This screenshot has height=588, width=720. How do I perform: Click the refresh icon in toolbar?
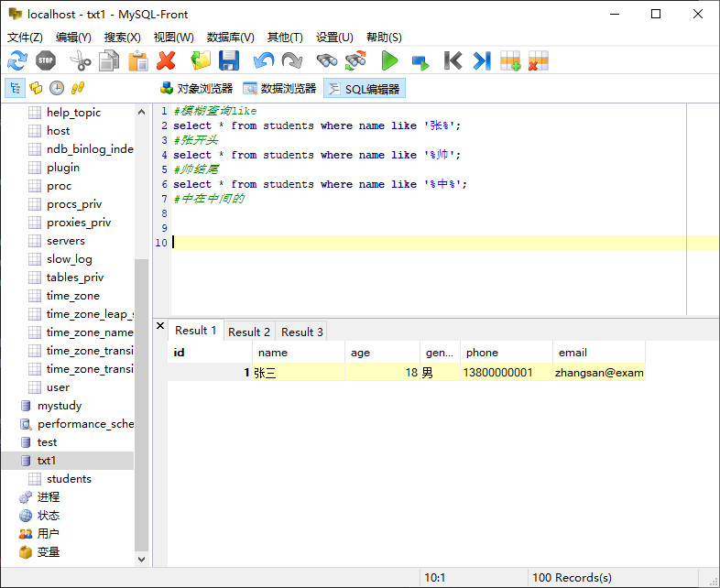(x=17, y=61)
